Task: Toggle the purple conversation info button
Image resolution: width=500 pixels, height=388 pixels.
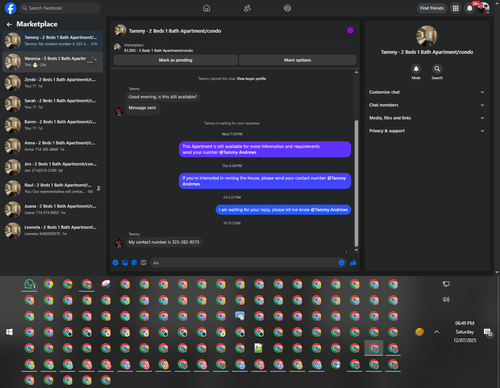Action: 350,30
